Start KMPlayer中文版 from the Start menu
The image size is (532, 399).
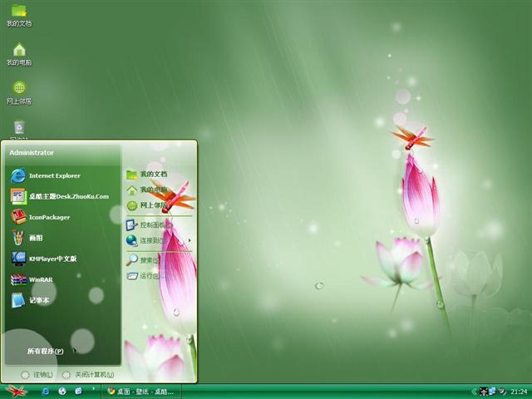click(x=52, y=259)
